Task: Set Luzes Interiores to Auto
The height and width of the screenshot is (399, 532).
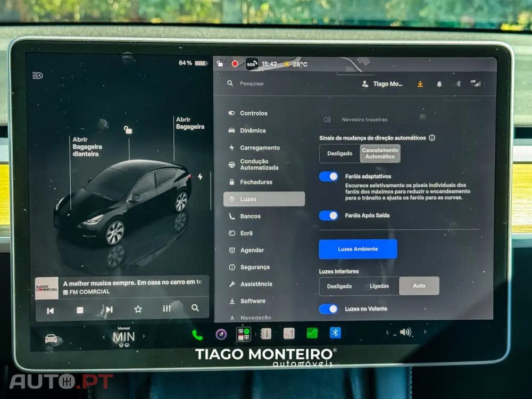Action: pyautogui.click(x=419, y=286)
